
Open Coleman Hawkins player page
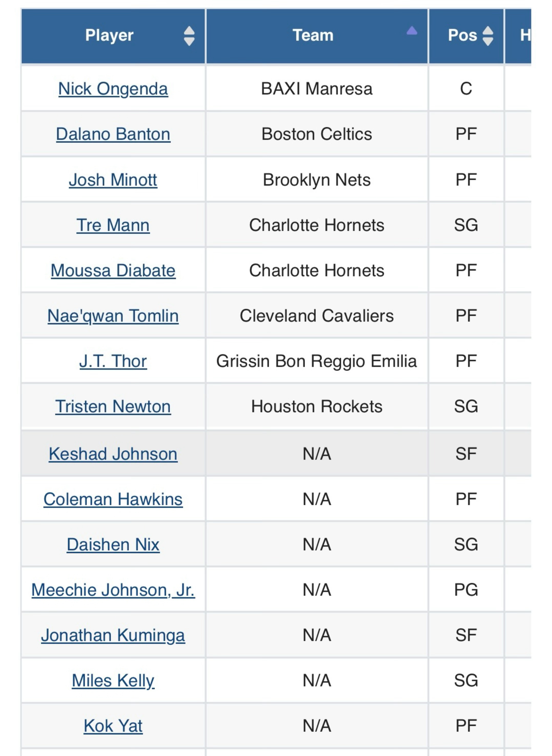[113, 500]
